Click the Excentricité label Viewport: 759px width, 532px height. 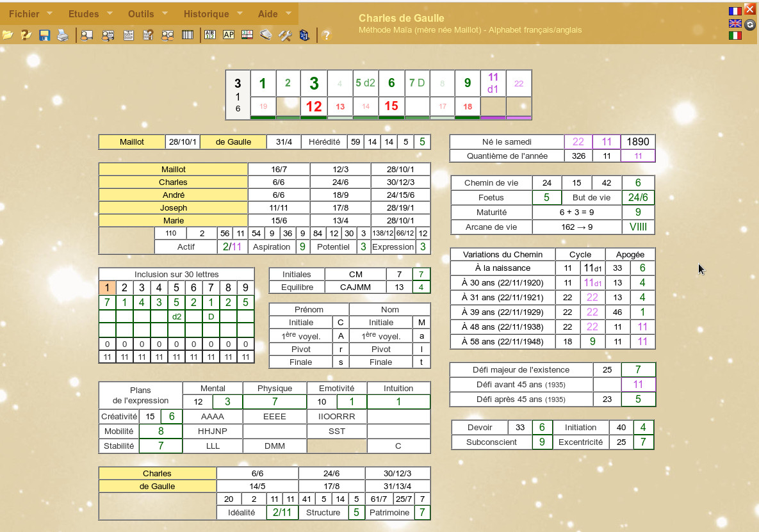coord(580,442)
